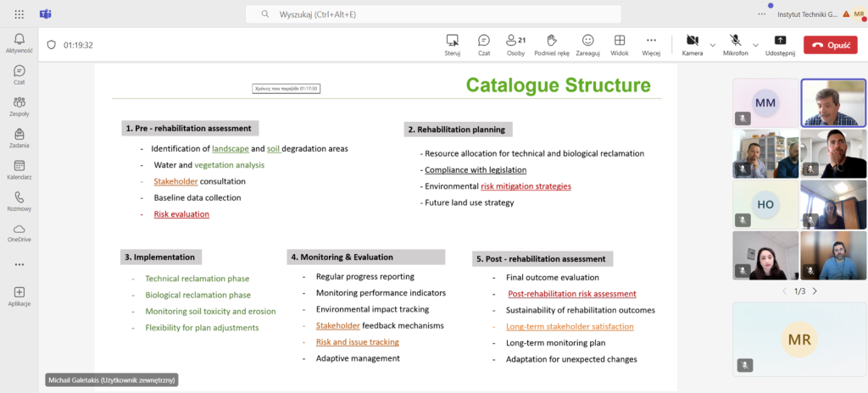
Task: Click 01:19:32 meeting timer
Action: coord(78,46)
